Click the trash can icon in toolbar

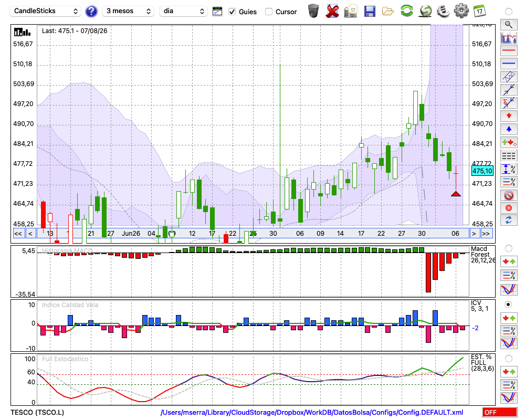click(313, 11)
